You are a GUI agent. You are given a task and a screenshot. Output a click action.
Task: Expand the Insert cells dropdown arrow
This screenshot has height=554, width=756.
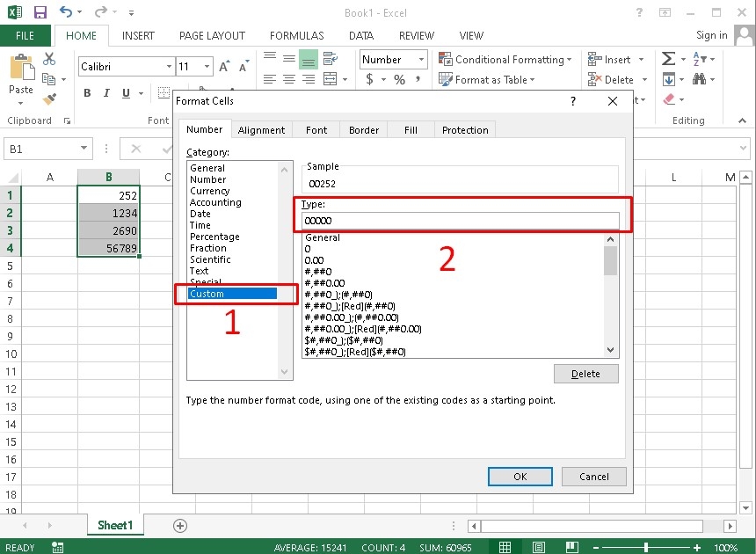pyautogui.click(x=641, y=60)
